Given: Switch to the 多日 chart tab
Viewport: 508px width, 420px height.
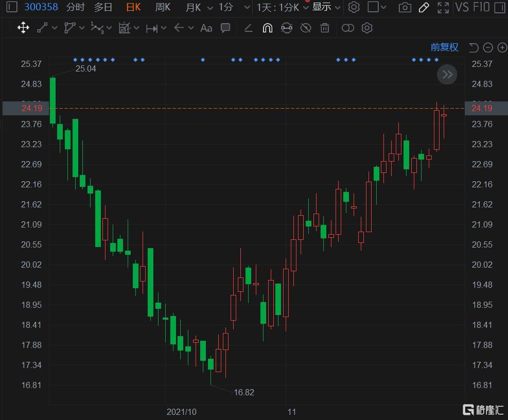Looking at the screenshot, I should coord(103,7).
